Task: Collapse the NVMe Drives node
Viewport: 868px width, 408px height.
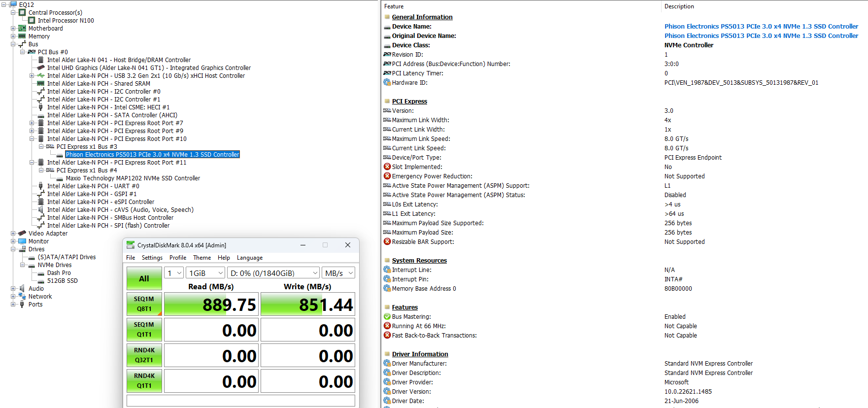Action: click(x=23, y=265)
